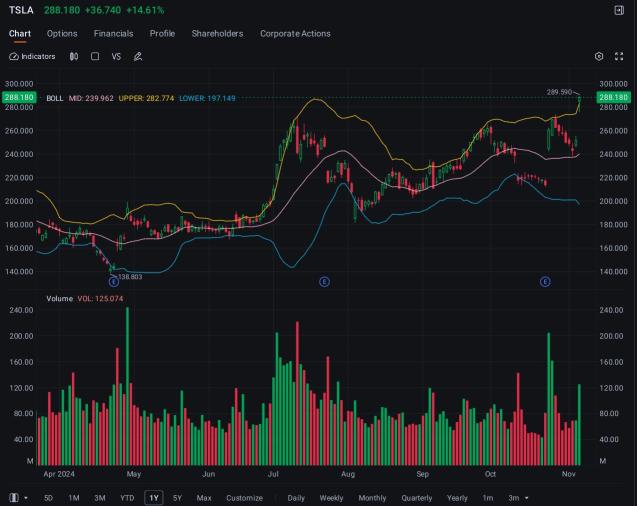Screen dimensions: 637x506
Task: Select the 1M time range
Action: (x=74, y=498)
